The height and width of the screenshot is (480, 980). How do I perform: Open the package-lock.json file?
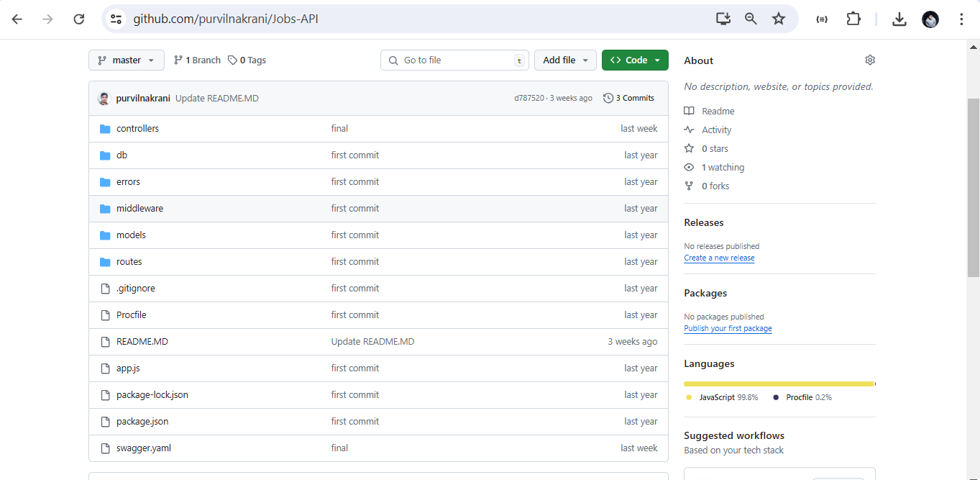pos(152,395)
